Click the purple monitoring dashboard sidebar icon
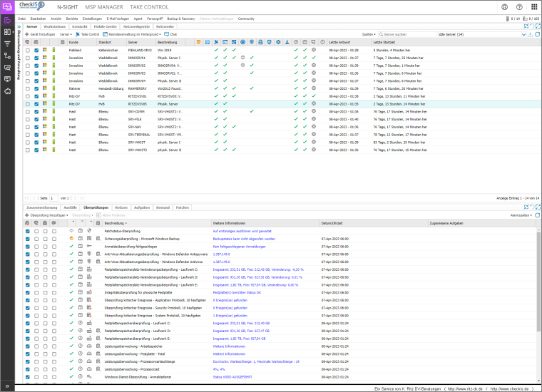 coord(7,6)
